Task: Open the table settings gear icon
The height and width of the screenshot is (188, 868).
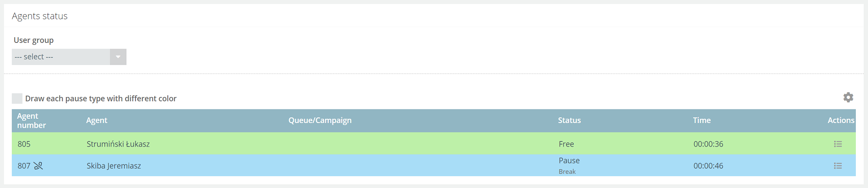Action: (848, 97)
